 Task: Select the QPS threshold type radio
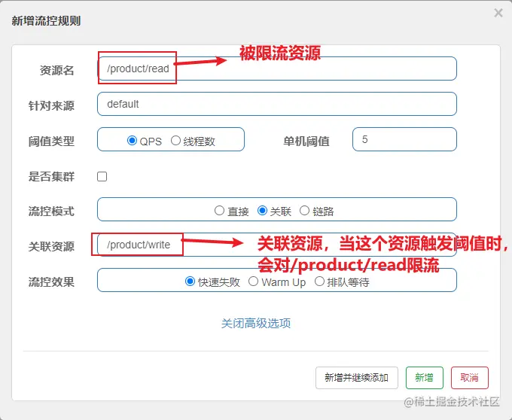click(132, 140)
